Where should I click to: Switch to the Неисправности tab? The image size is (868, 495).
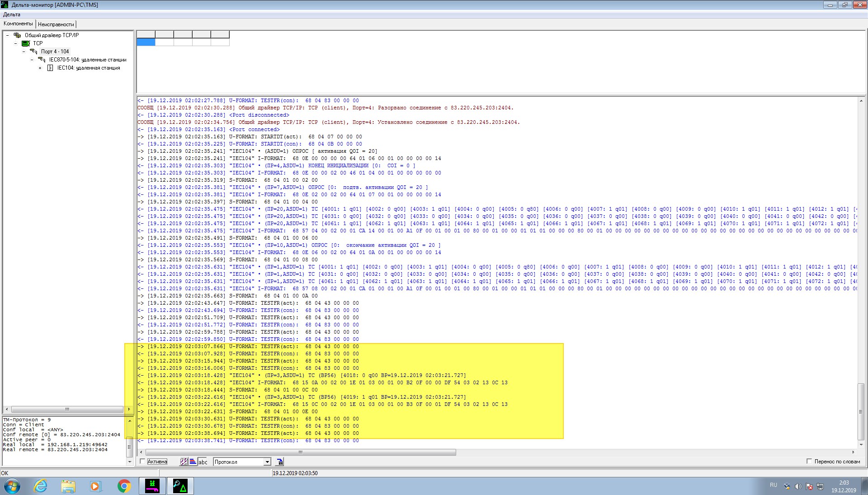coord(56,24)
